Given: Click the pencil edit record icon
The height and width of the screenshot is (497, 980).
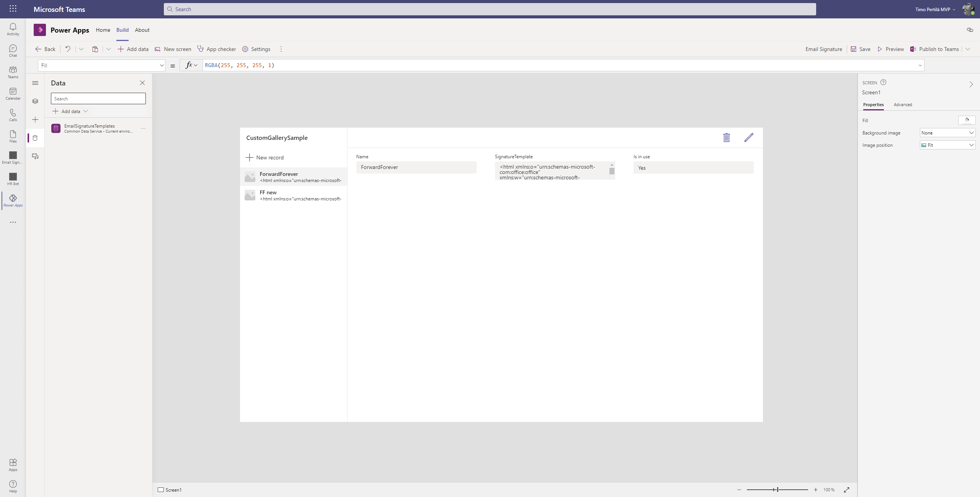Looking at the screenshot, I should tap(749, 138).
